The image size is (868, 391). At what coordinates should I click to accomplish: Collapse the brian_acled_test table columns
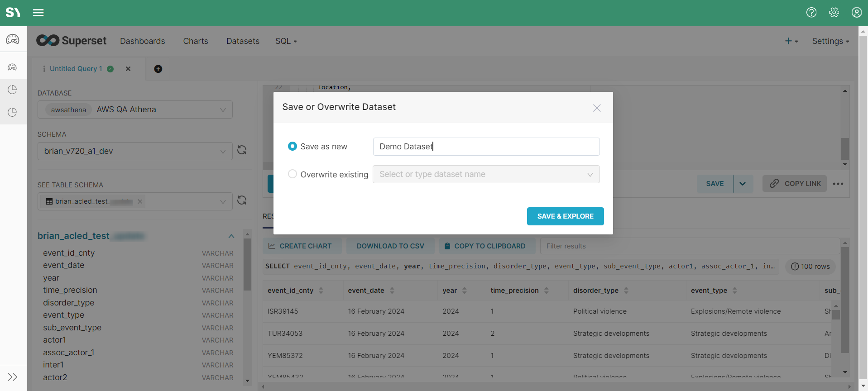point(231,236)
